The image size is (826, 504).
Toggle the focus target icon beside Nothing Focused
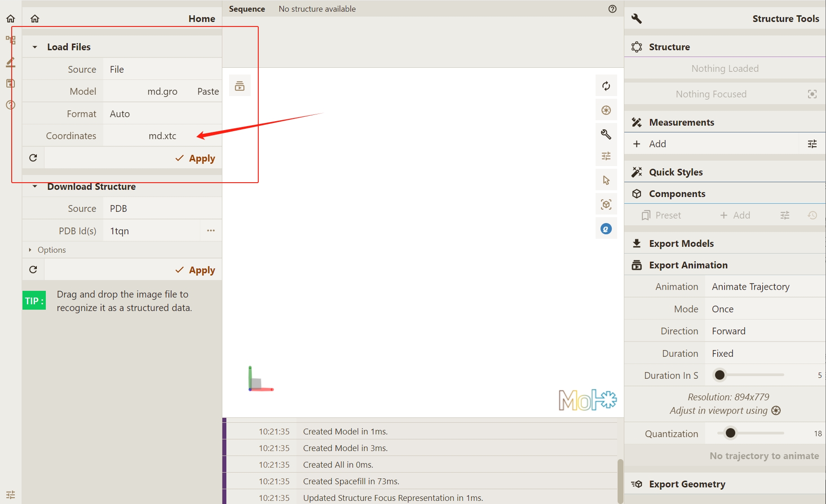[812, 94]
